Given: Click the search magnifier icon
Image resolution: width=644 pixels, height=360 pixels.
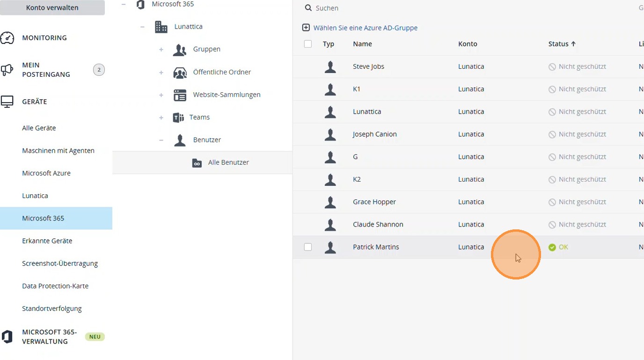Looking at the screenshot, I should 308,8.
